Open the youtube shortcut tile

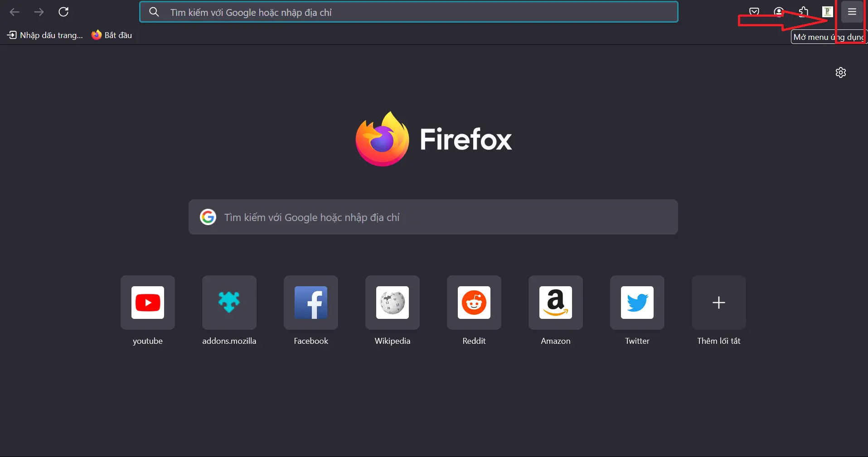(148, 303)
